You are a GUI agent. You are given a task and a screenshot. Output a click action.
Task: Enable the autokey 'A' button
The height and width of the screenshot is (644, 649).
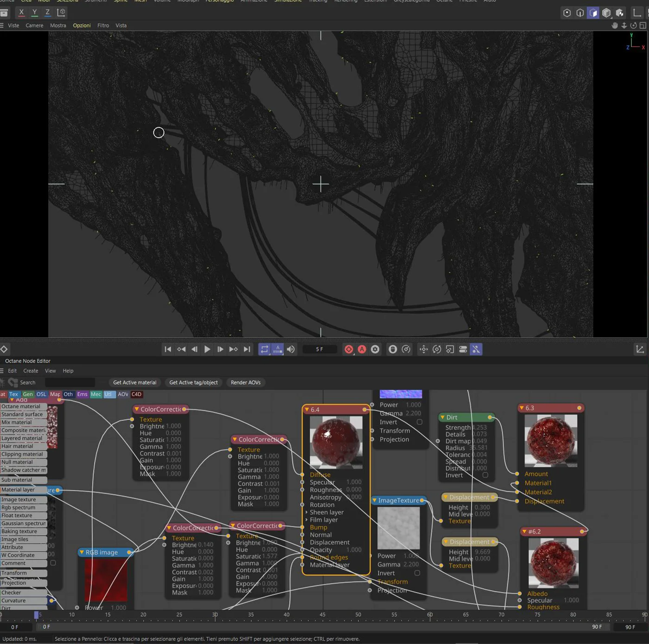point(362,349)
